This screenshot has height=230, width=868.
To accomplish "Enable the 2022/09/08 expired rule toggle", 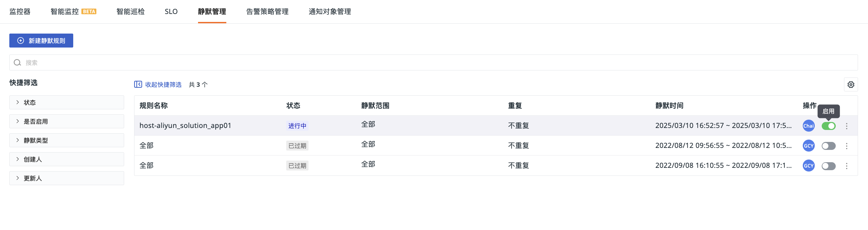I will 828,166.
